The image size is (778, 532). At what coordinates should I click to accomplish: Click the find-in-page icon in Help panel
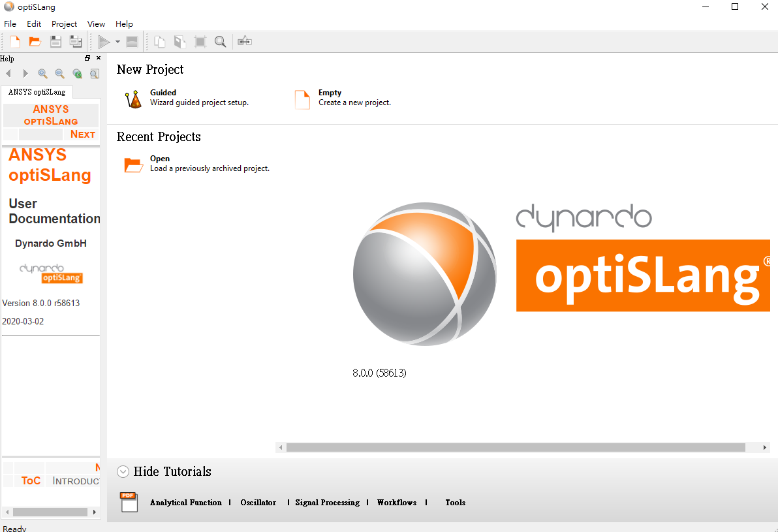[94, 74]
